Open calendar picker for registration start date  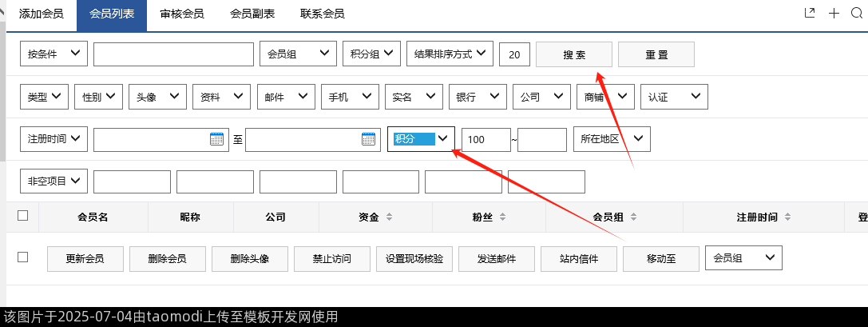(x=217, y=139)
